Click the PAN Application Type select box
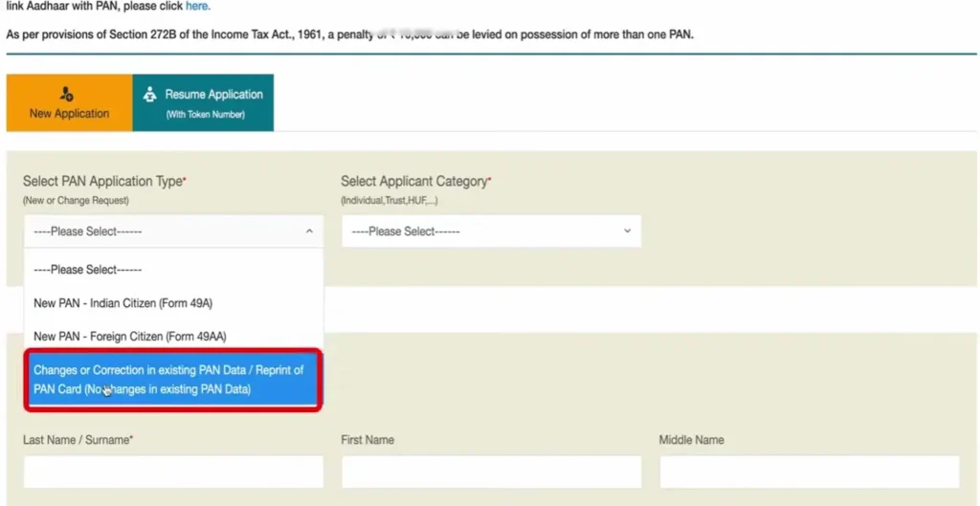Viewport: 980px width, 506px height. (172, 231)
